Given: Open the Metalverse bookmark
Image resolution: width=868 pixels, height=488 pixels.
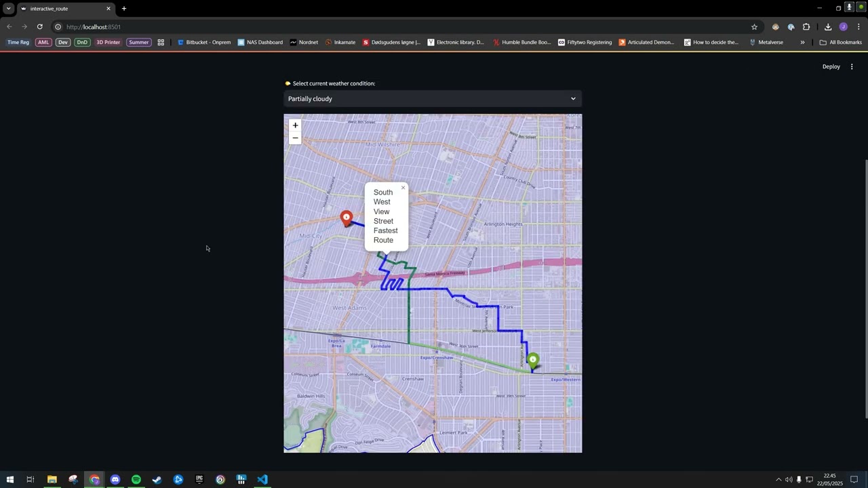Looking at the screenshot, I should click(x=766, y=42).
